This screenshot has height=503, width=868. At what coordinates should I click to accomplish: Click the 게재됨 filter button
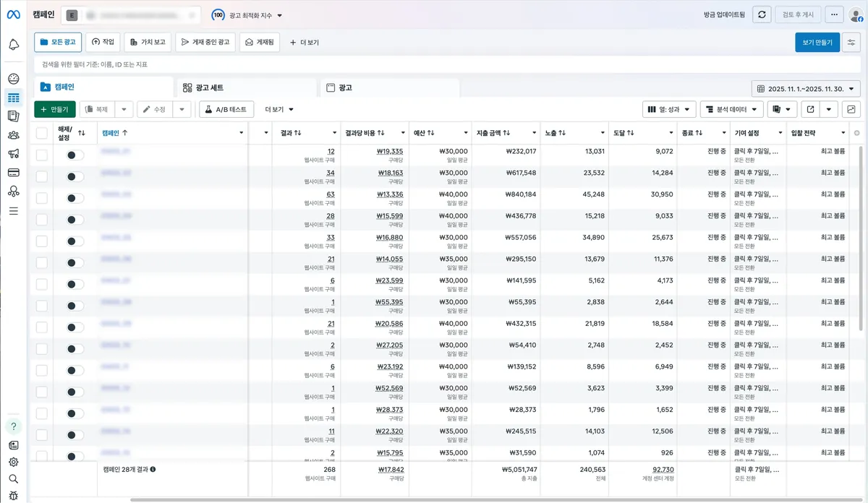(259, 43)
